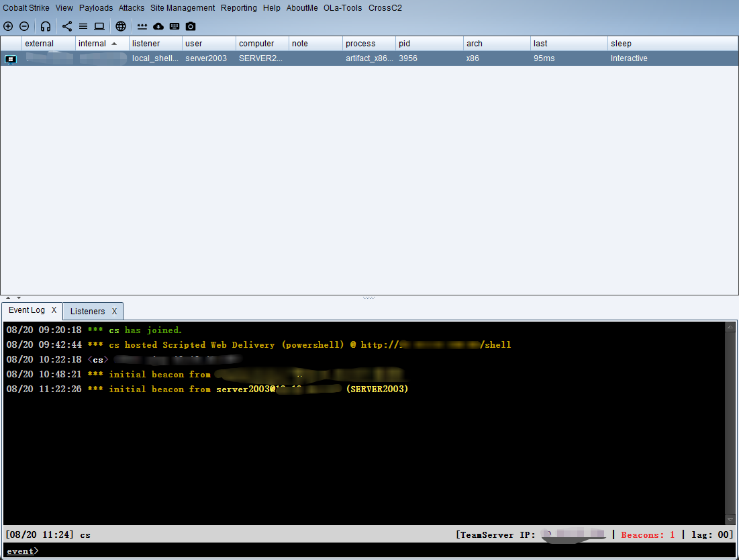
Task: Click the 11:22:26 initial beacon log entry
Action: 207,389
